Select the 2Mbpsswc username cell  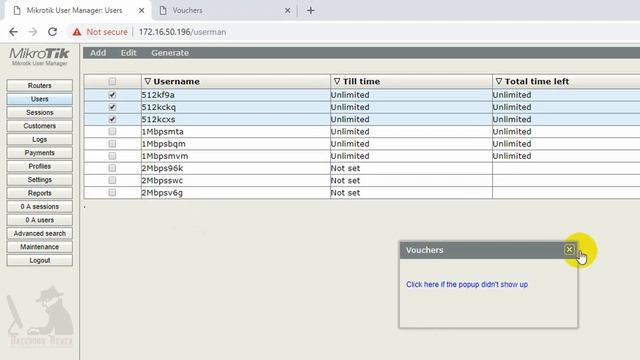236,180
